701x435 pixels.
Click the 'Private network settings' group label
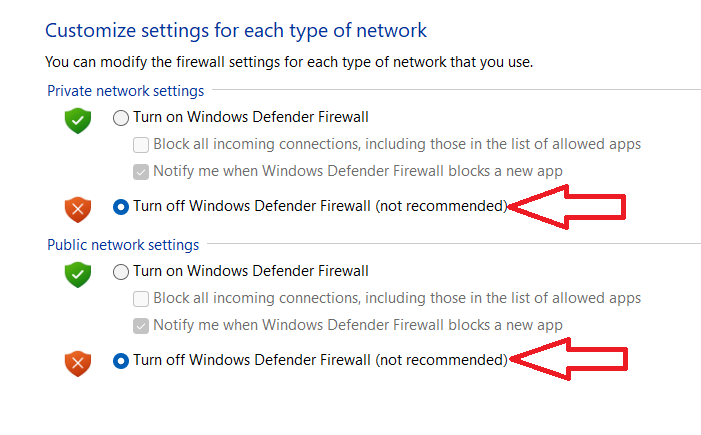125,91
